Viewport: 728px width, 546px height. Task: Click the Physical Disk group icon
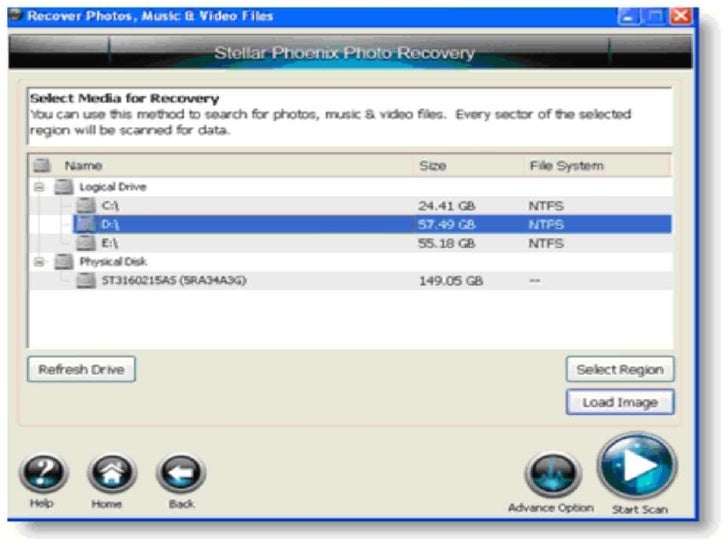[64, 261]
